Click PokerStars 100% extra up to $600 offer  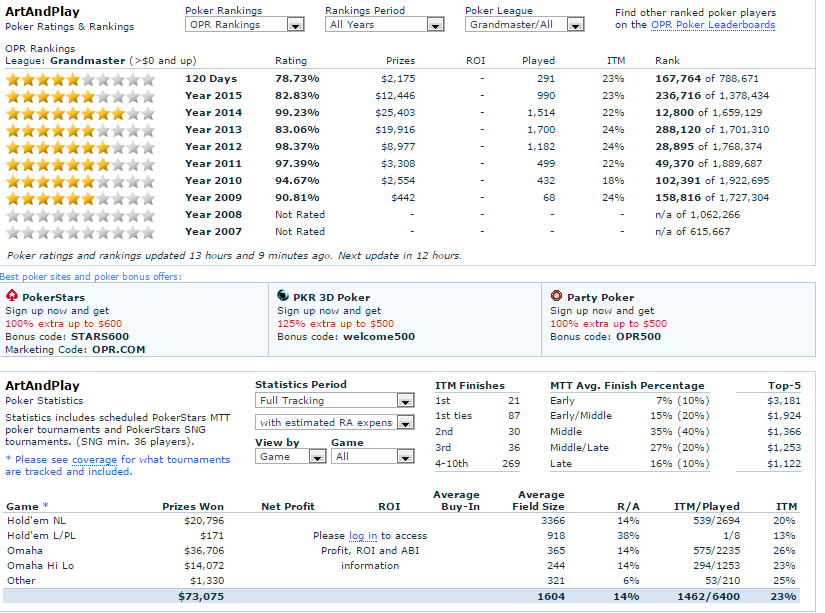[64, 324]
